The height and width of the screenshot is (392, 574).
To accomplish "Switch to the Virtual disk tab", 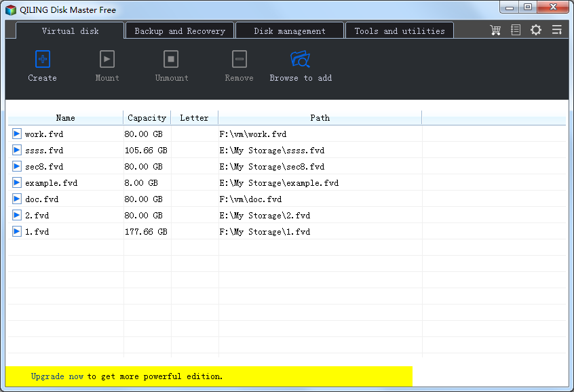I will (70, 31).
